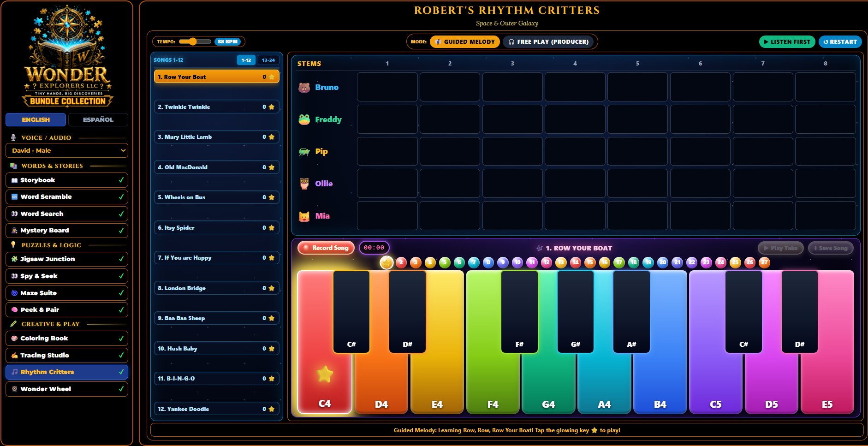Play the green F4 piano key
868x446 pixels.
(x=493, y=383)
